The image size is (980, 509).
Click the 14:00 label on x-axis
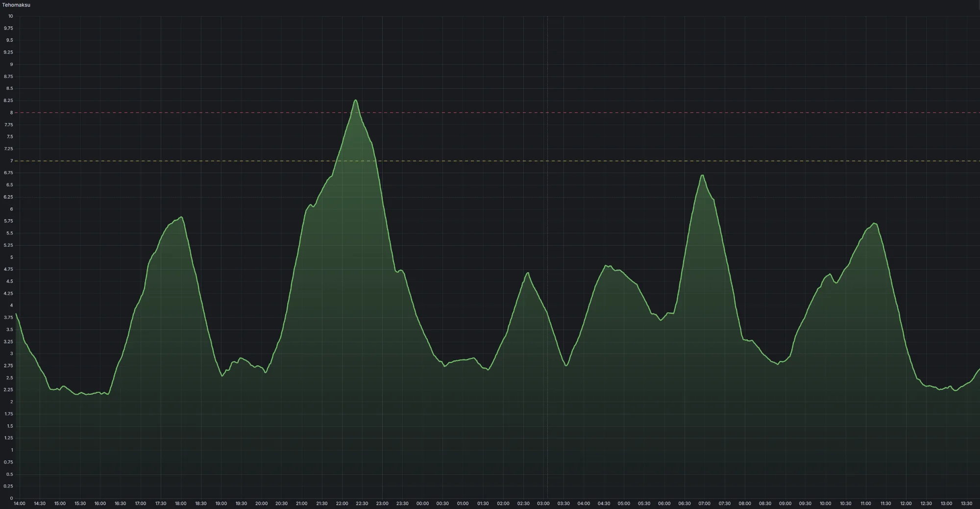[20, 504]
